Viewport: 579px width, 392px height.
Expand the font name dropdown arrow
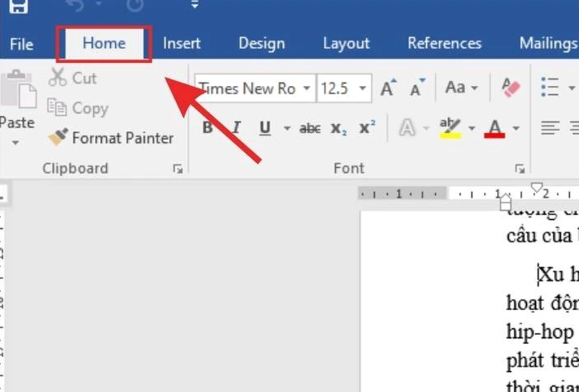tap(307, 88)
